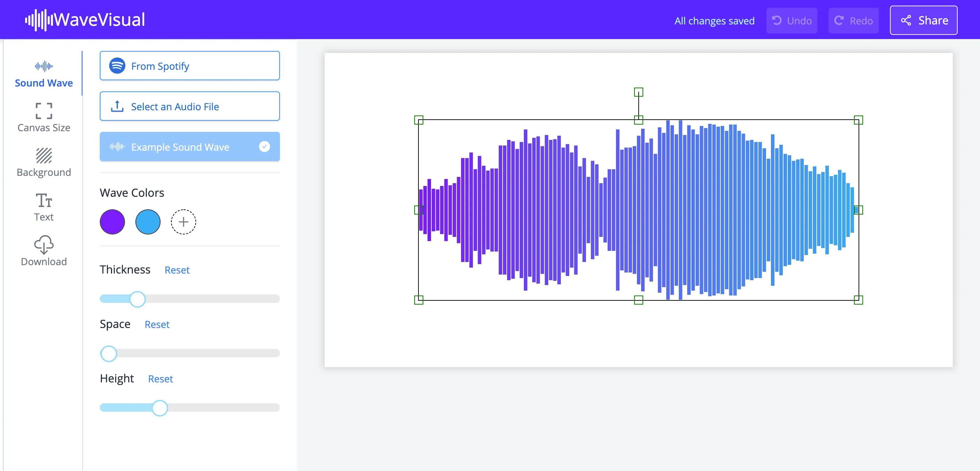Open the Background settings tab
Screen dimensions: 980x471
44,162
